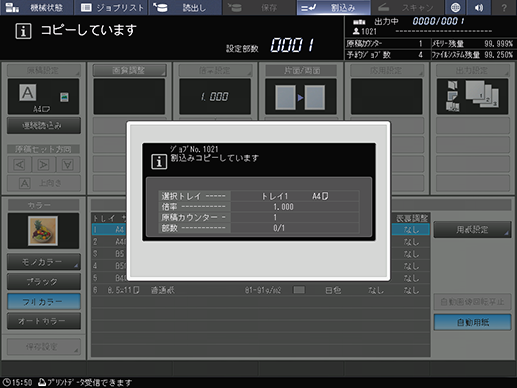Select the upside-down original direction icon
The width and height of the screenshot is (517, 388).
tap(68, 165)
